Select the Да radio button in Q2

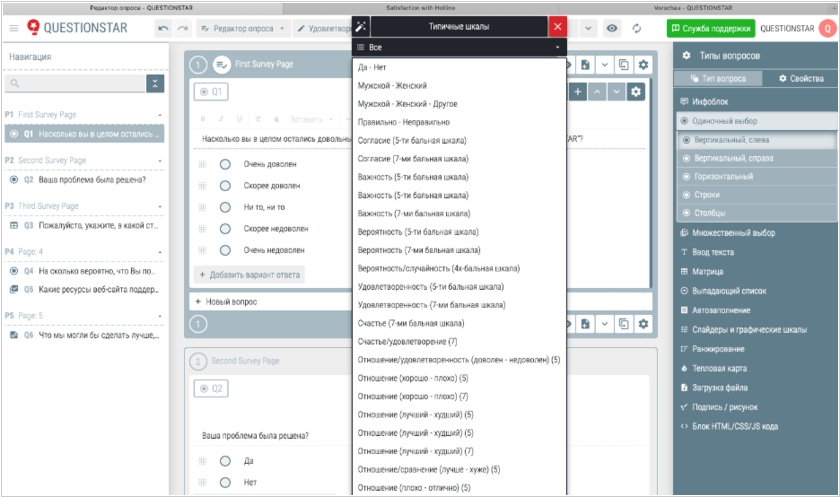tap(225, 461)
